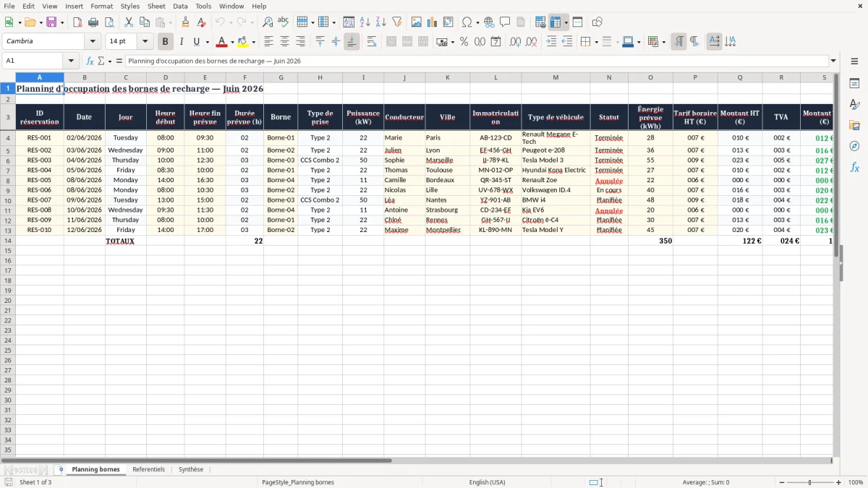Open the Function Wizard fx icon
The width and height of the screenshot is (868, 488).
90,61
